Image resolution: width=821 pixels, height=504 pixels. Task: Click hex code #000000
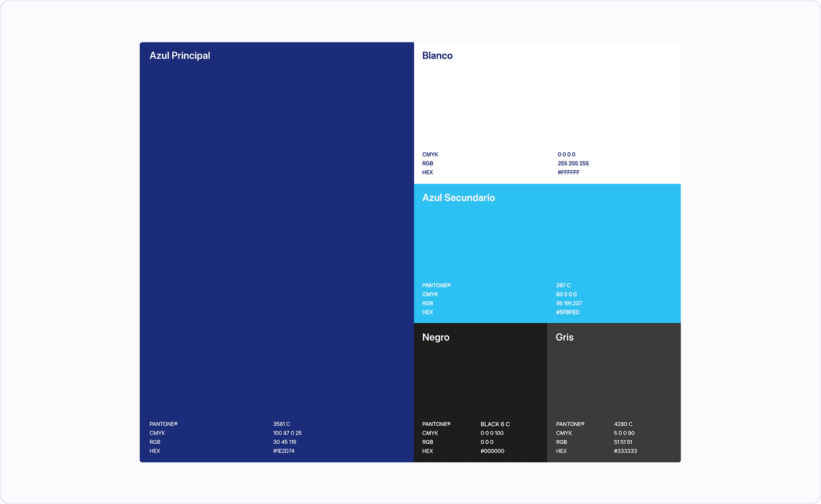coord(492,451)
